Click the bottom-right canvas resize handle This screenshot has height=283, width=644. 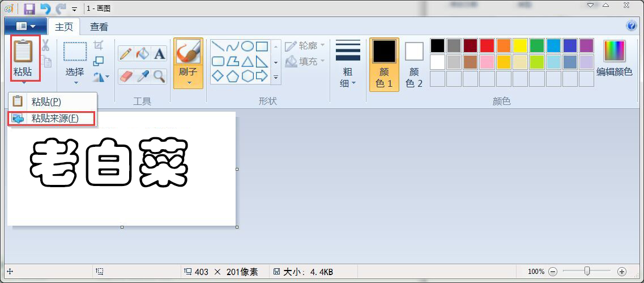(x=237, y=227)
